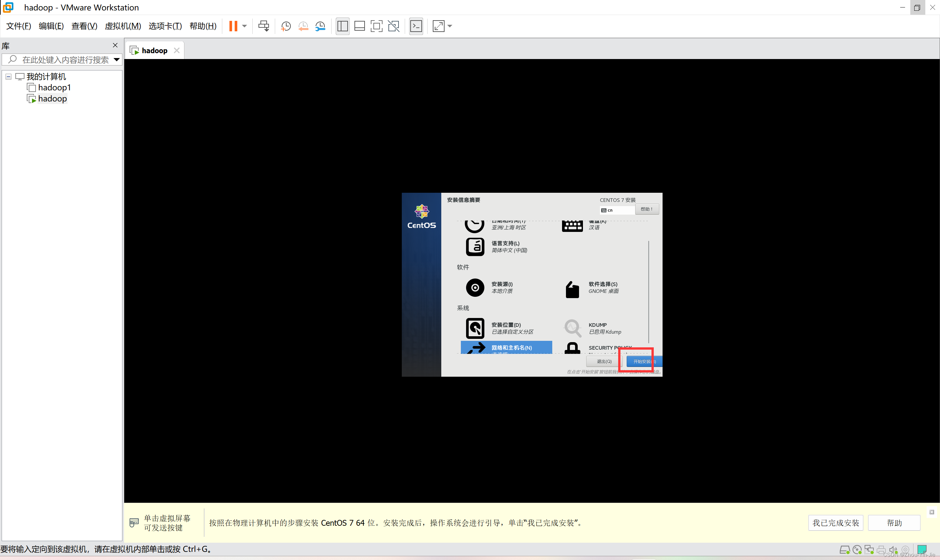This screenshot has width=940, height=560.
Task: Click Send Ctrl+Alt+Del toolbar icon
Action: [x=263, y=26]
